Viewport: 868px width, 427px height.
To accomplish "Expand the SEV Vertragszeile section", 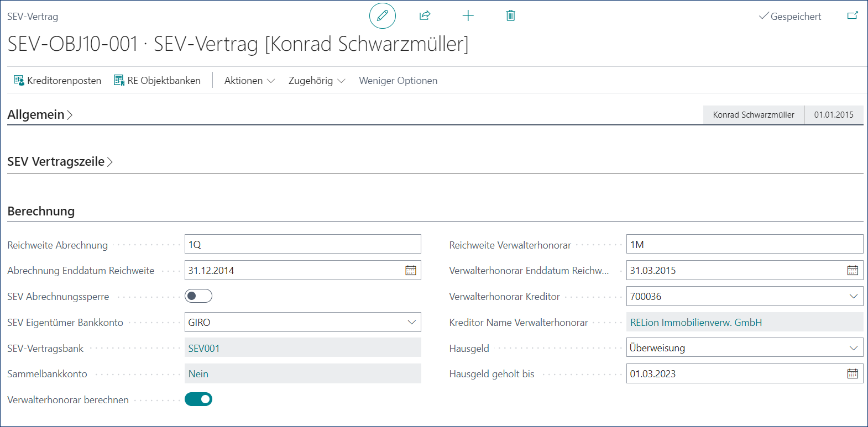I will (x=60, y=161).
